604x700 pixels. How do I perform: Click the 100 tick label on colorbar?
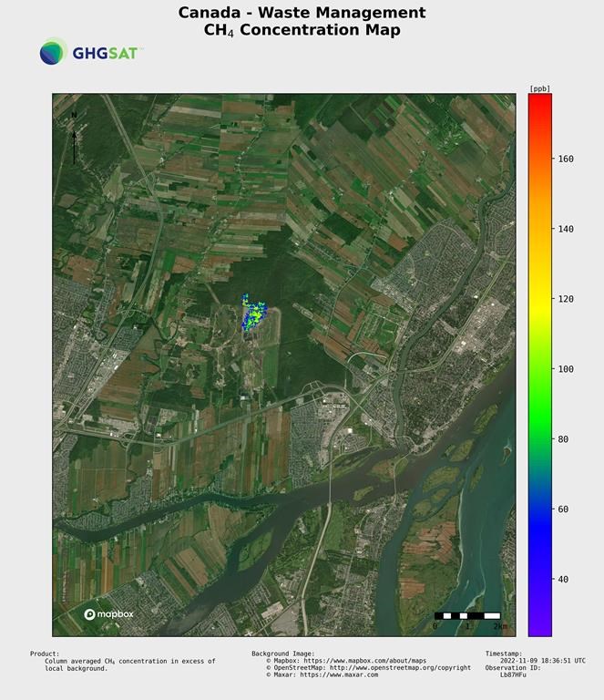coord(566,369)
